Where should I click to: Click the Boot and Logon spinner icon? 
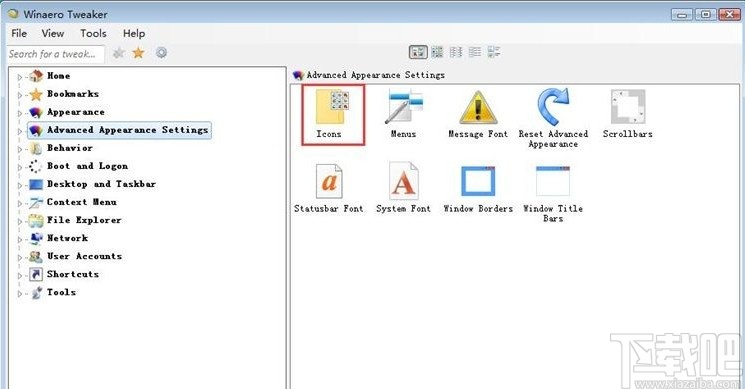36,166
